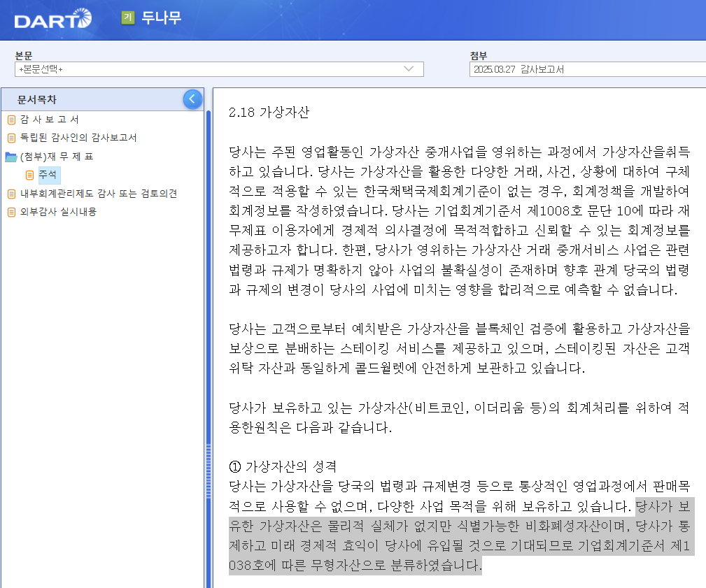Image resolution: width=706 pixels, height=588 pixels.
Task: Click the open folder icon of (첨부)재무제표
Action: tap(10, 155)
